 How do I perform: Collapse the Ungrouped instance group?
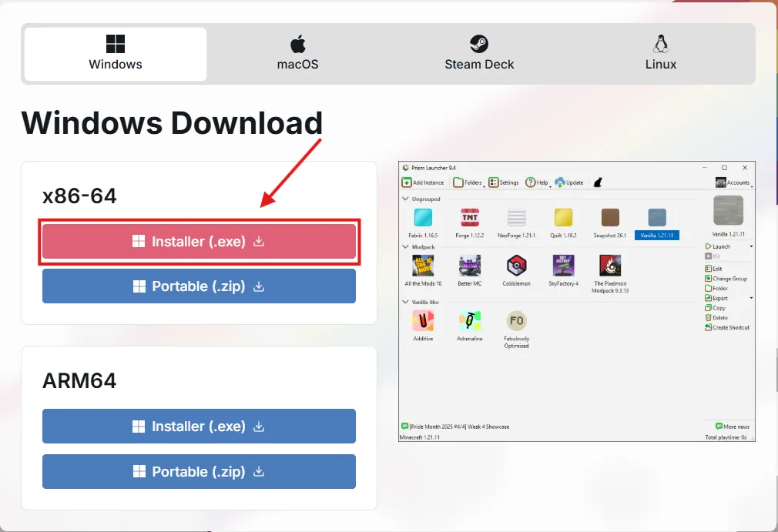pyautogui.click(x=406, y=199)
